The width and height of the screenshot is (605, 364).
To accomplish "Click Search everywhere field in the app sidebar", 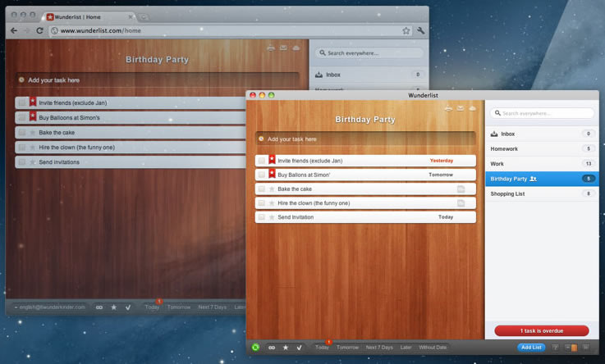I will point(542,113).
